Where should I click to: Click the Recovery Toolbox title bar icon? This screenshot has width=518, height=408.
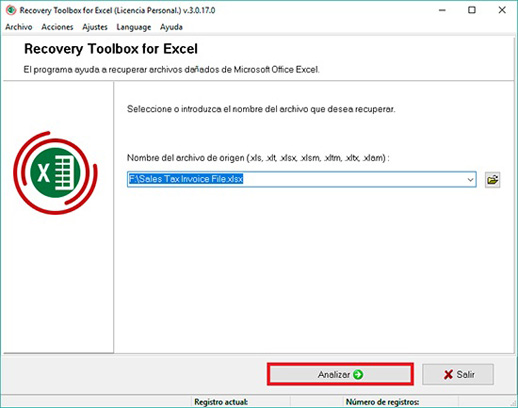click(11, 10)
